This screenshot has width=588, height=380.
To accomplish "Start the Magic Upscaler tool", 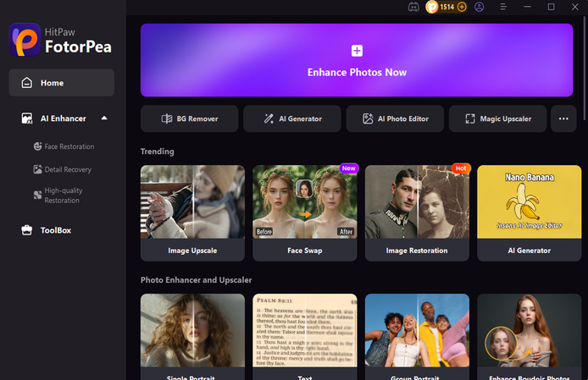I will [x=497, y=118].
